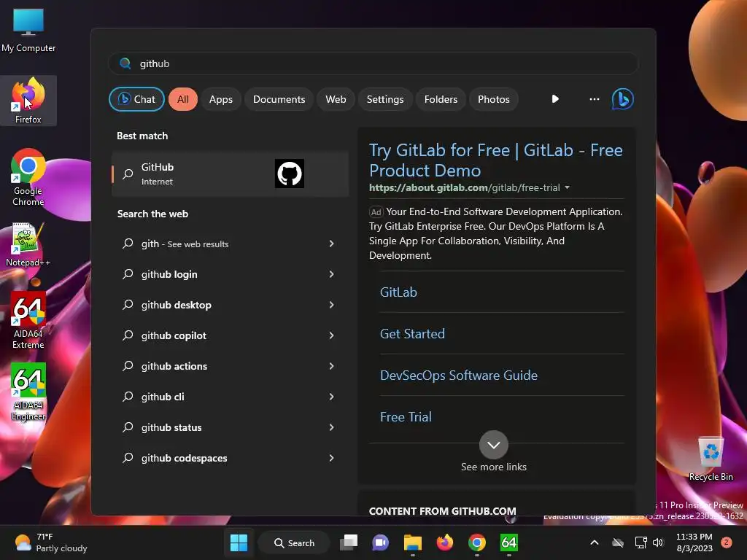Open Chrome from the taskbar

point(477,542)
